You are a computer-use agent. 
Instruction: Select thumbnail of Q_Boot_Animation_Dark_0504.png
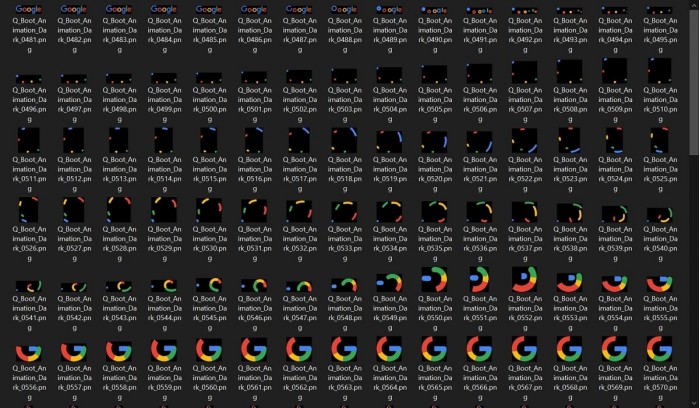(389, 75)
